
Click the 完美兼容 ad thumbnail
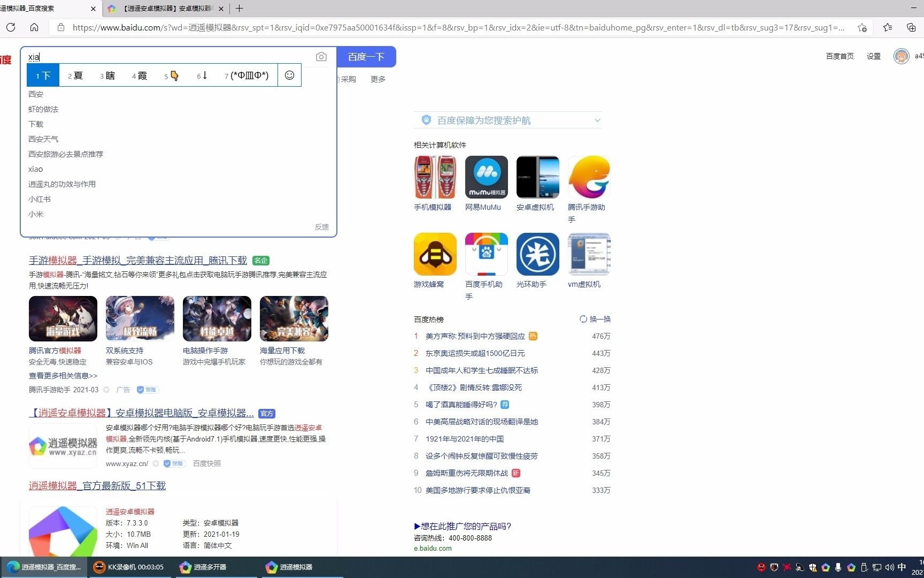coord(294,318)
